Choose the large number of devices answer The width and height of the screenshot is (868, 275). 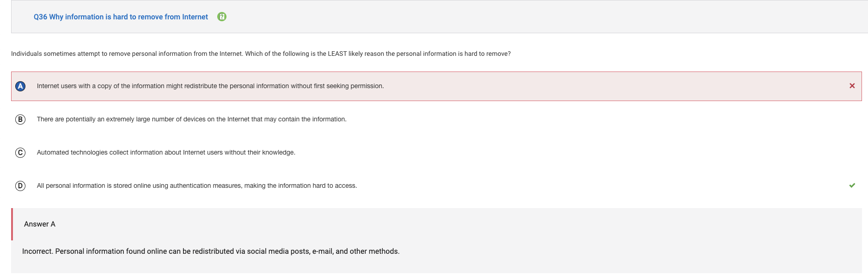(x=192, y=119)
